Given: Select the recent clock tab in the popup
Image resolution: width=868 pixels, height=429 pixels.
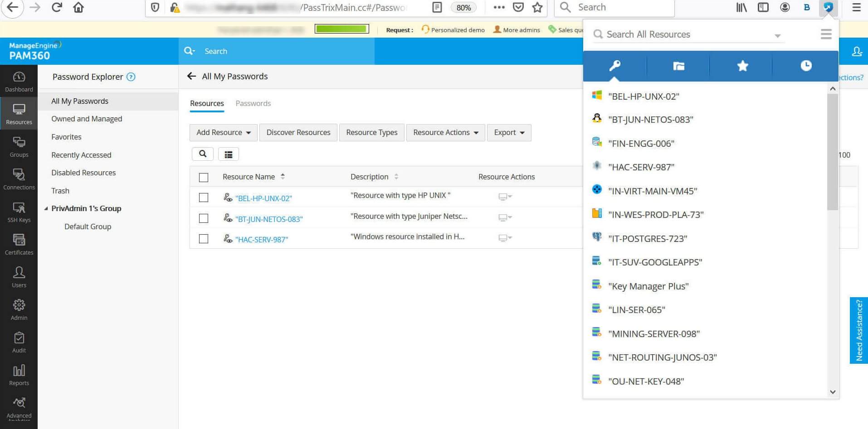Looking at the screenshot, I should pyautogui.click(x=805, y=66).
